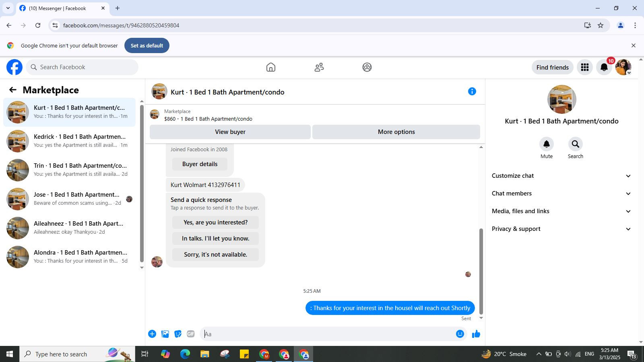The image size is (644, 362).
Task: Open Kedrick conversation in the list
Action: click(69, 141)
